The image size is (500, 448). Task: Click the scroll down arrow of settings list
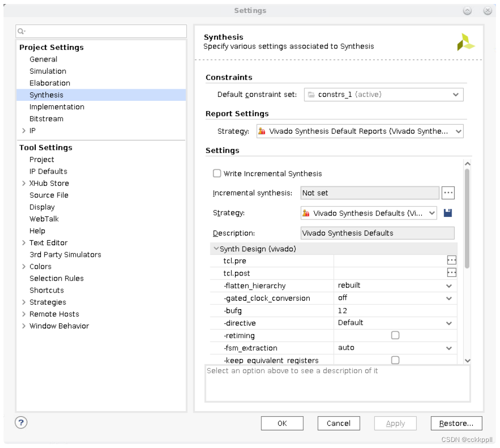point(468,360)
